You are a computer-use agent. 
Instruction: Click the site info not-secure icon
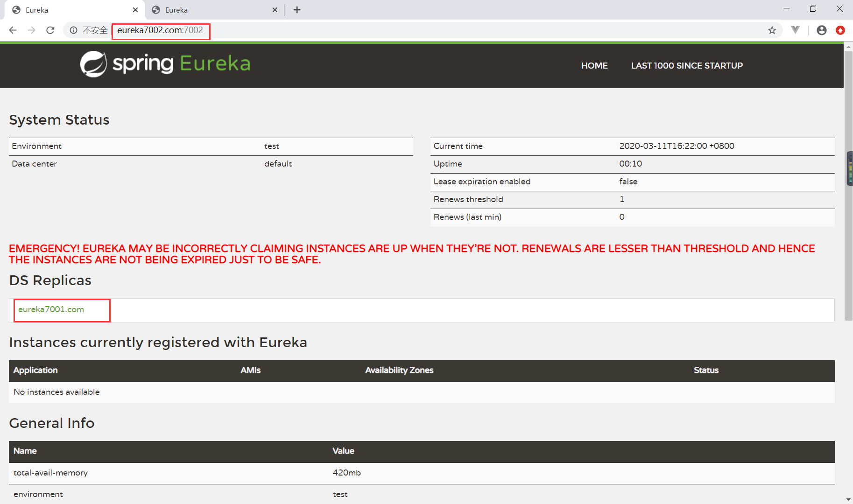coord(74,30)
